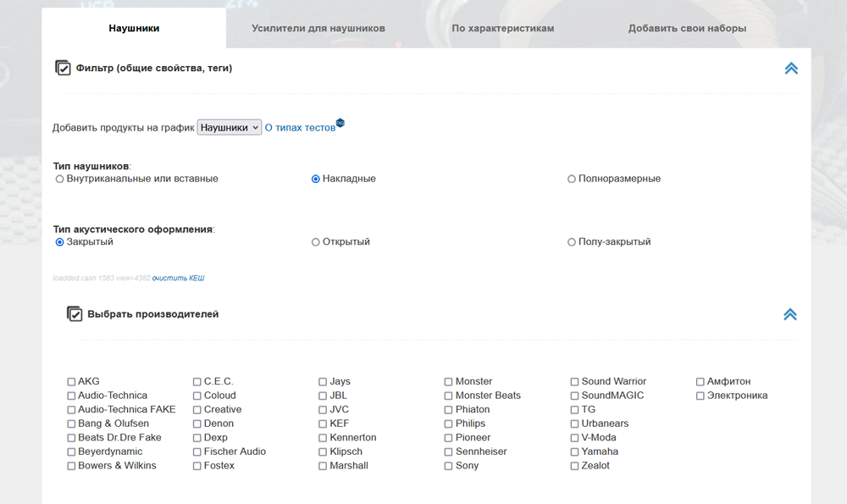
Task: Open the Усилители для наушников tab
Action: (x=318, y=28)
